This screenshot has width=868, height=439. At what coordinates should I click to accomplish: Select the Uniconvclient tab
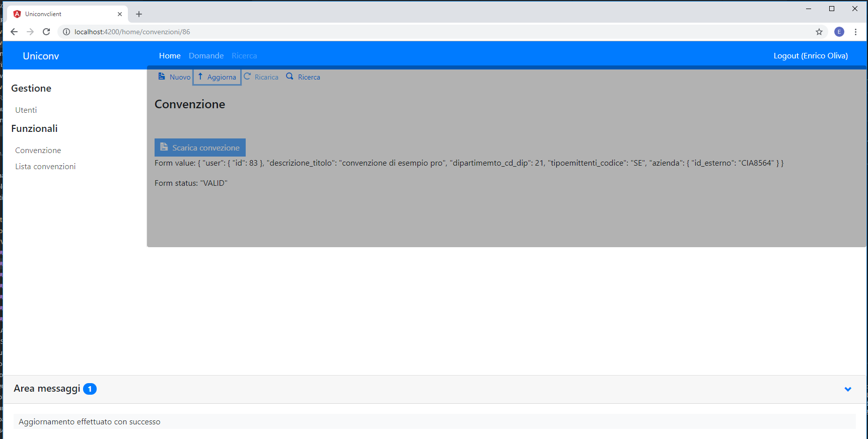click(x=68, y=14)
